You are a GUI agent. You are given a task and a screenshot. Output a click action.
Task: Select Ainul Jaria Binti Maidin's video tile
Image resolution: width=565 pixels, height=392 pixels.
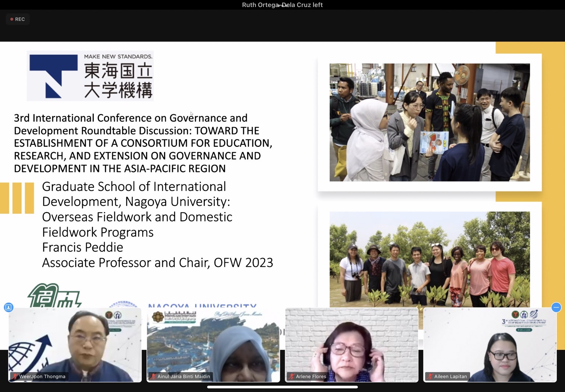[x=213, y=345]
